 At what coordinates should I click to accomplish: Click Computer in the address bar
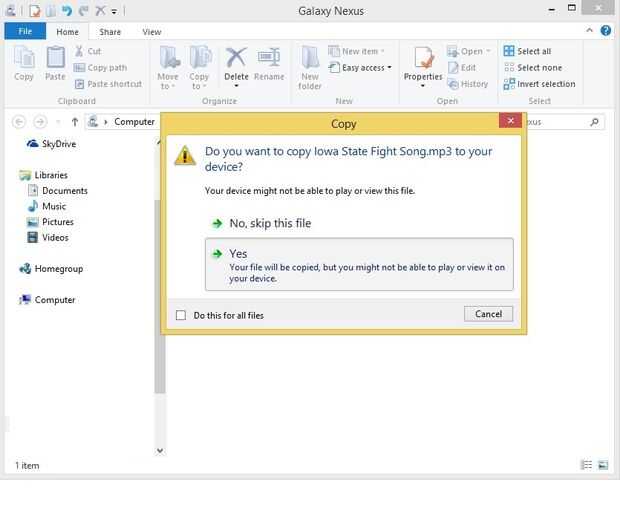tap(134, 122)
